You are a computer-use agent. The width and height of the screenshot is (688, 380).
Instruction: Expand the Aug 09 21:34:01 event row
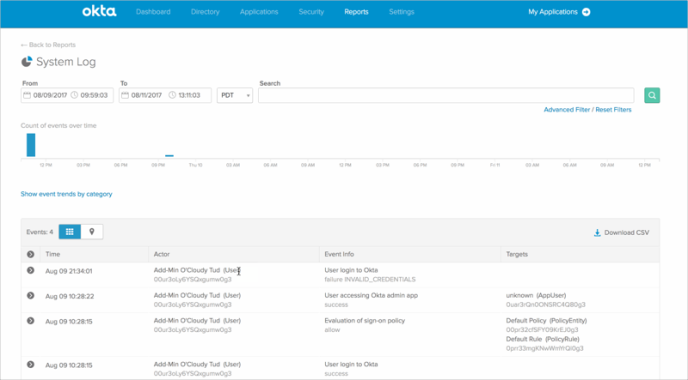pos(30,270)
